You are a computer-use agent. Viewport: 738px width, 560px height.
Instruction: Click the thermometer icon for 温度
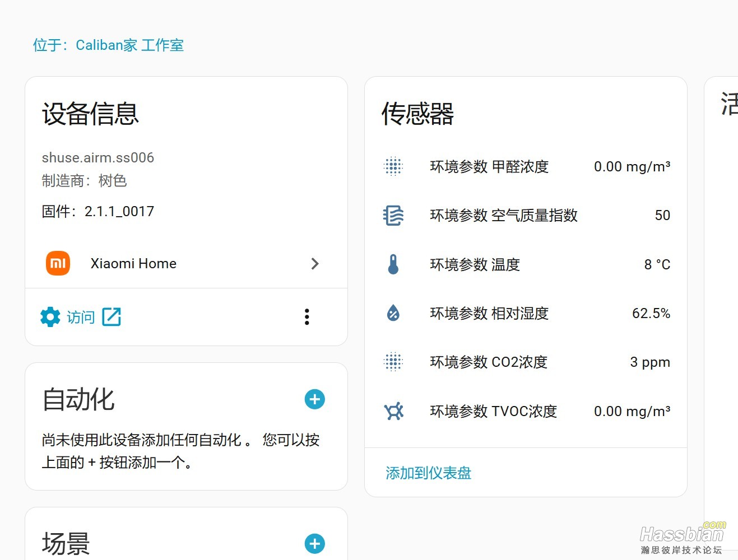393,264
